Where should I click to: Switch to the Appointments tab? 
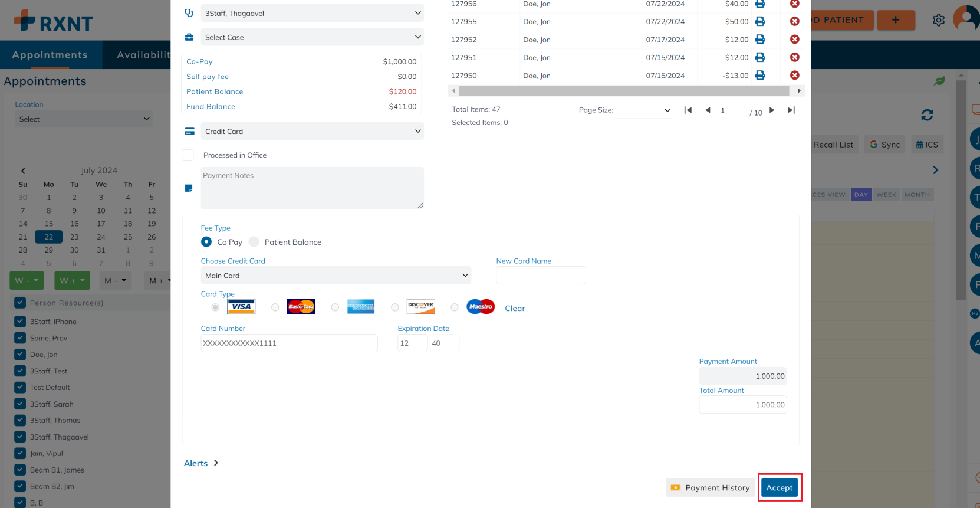point(50,55)
